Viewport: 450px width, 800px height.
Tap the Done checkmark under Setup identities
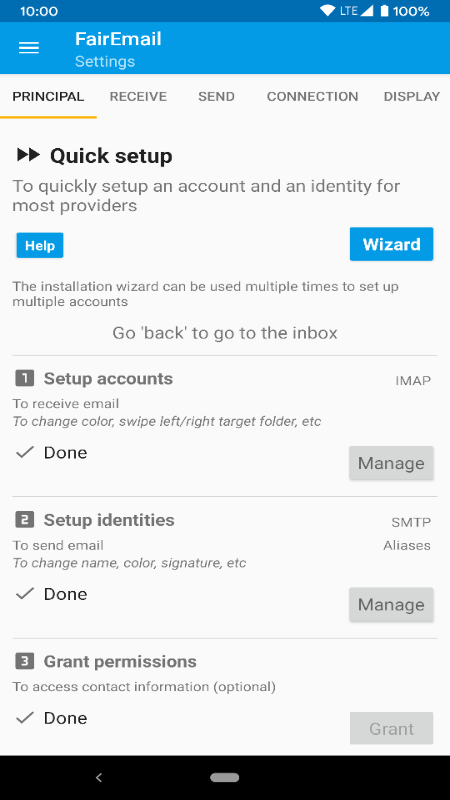[x=24, y=593]
